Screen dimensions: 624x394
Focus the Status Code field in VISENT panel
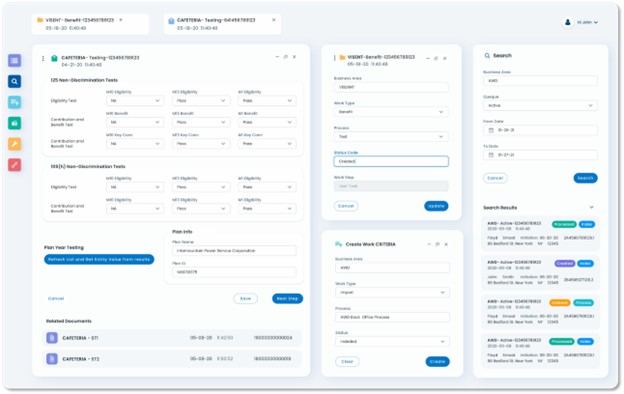tap(391, 161)
